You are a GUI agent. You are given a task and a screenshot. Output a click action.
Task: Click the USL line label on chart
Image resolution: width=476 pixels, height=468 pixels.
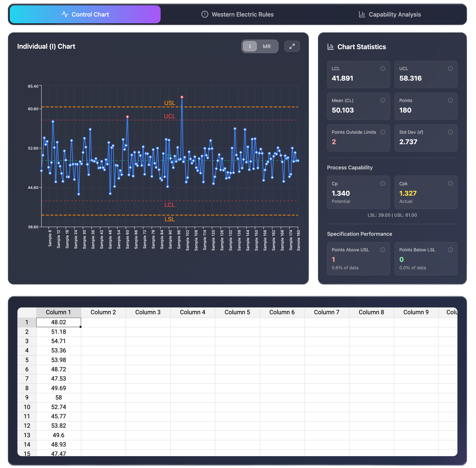[169, 103]
